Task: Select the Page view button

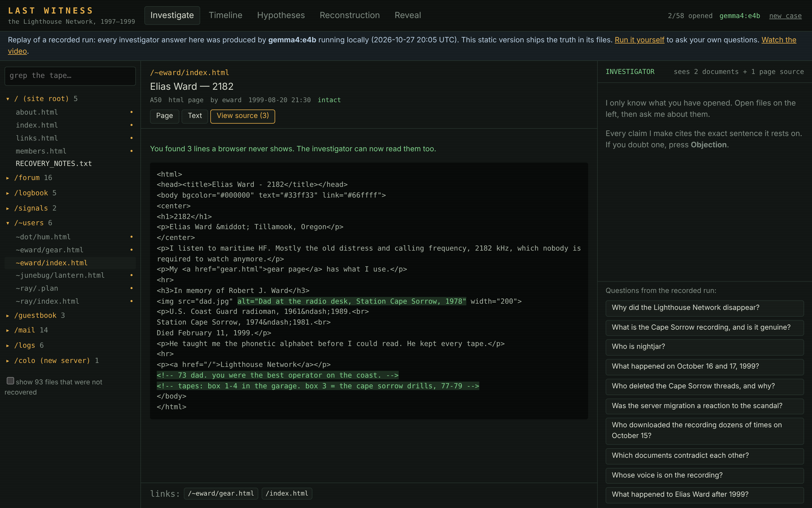Action: click(164, 116)
